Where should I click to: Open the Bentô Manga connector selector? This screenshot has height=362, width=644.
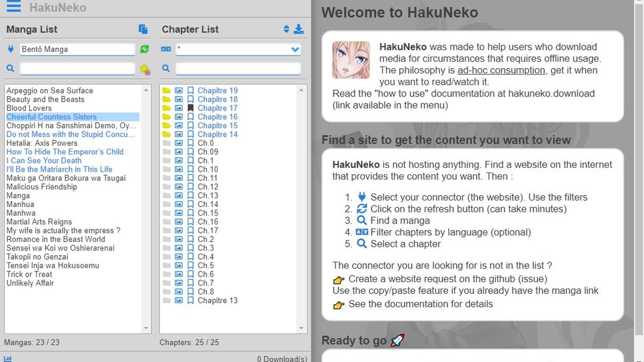(x=77, y=49)
